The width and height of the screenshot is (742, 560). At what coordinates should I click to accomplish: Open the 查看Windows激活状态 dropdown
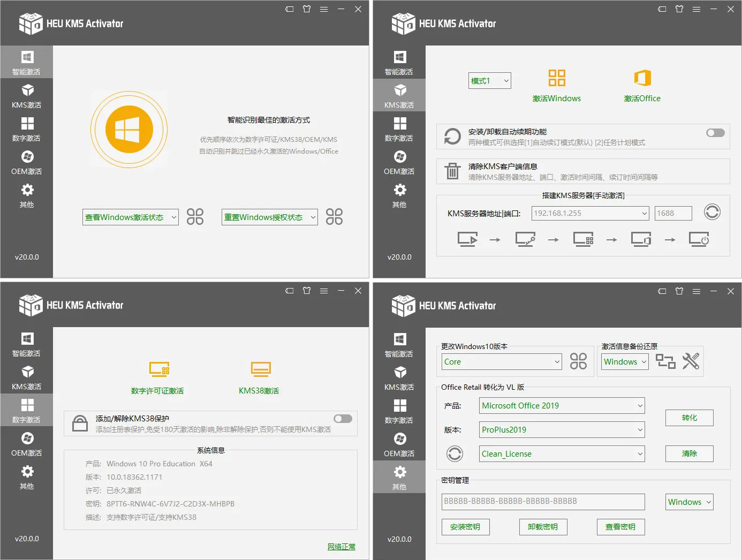pyautogui.click(x=131, y=217)
